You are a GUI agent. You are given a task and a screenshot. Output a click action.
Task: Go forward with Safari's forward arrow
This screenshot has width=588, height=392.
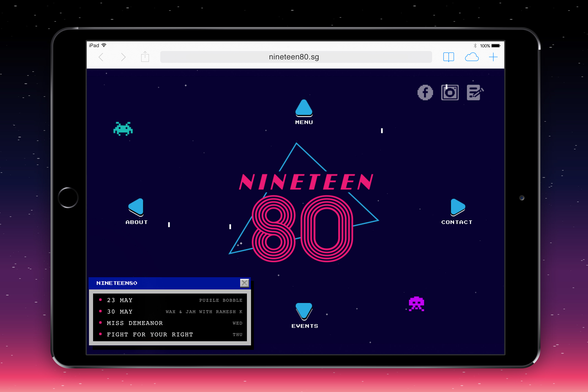pyautogui.click(x=123, y=57)
